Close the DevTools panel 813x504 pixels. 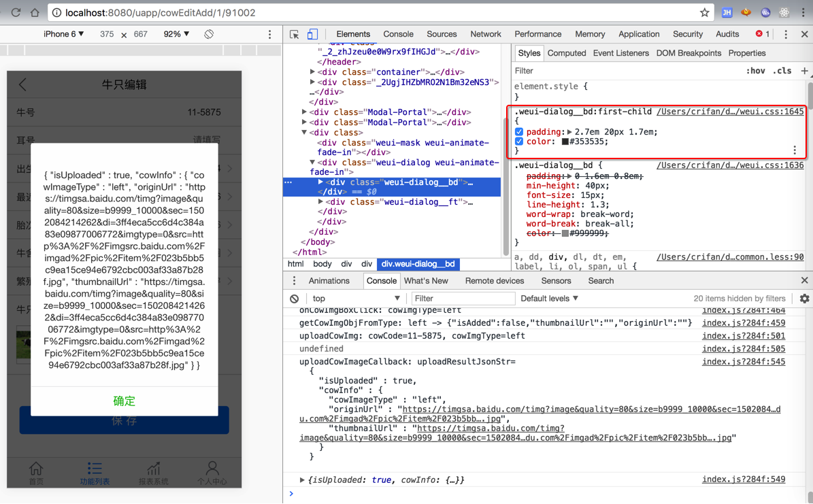pos(804,34)
